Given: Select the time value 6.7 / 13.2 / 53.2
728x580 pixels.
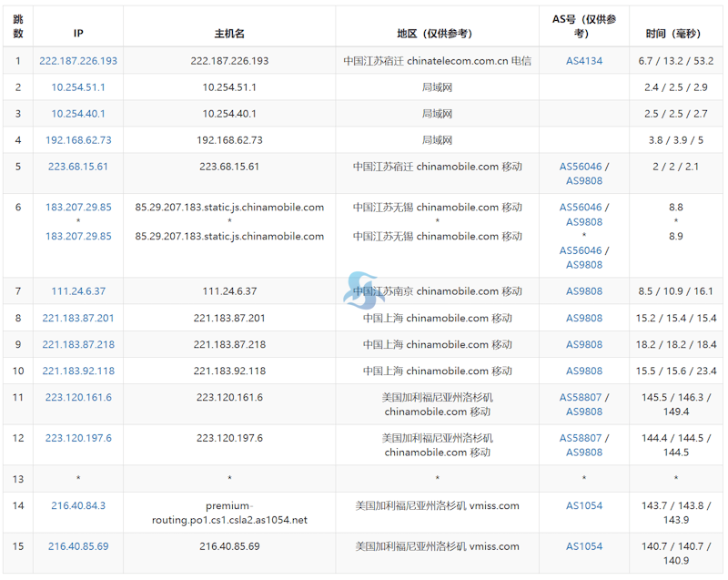Looking at the screenshot, I should (x=675, y=61).
